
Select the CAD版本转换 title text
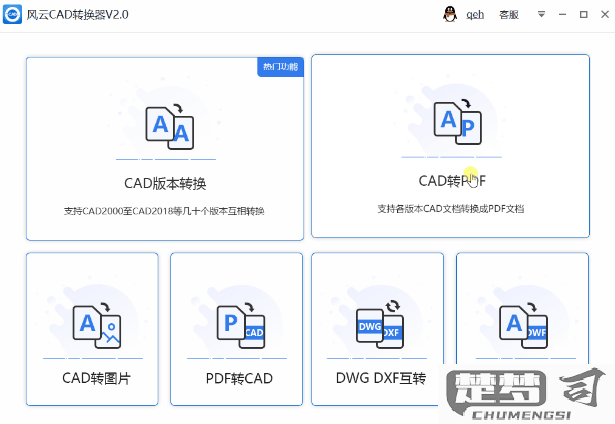(165, 183)
